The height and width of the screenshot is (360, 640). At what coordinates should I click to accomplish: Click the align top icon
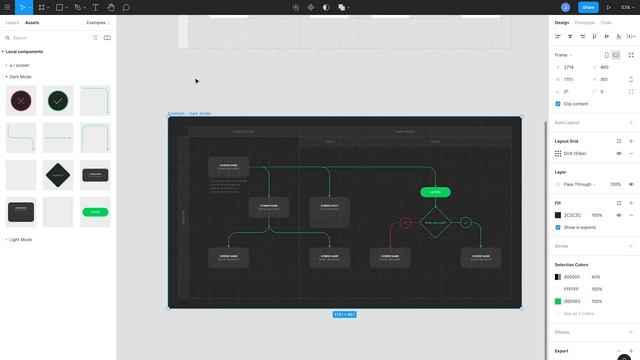595,36
